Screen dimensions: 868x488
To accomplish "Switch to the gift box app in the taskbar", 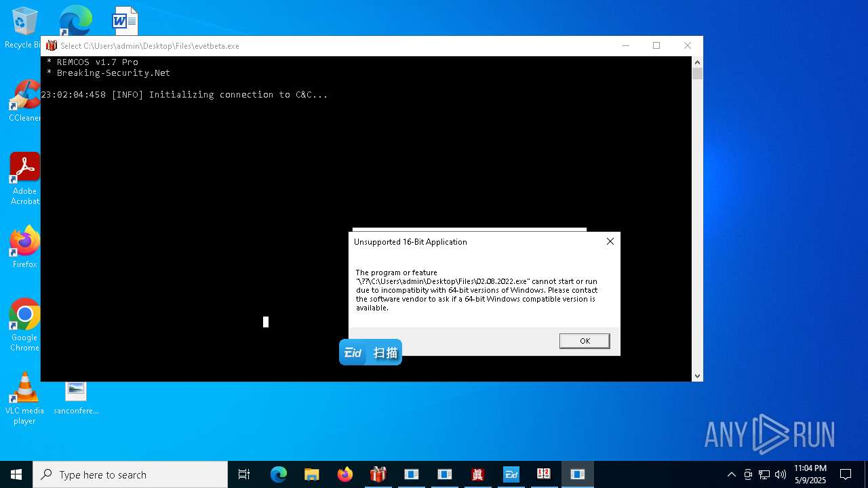I will pos(378,474).
